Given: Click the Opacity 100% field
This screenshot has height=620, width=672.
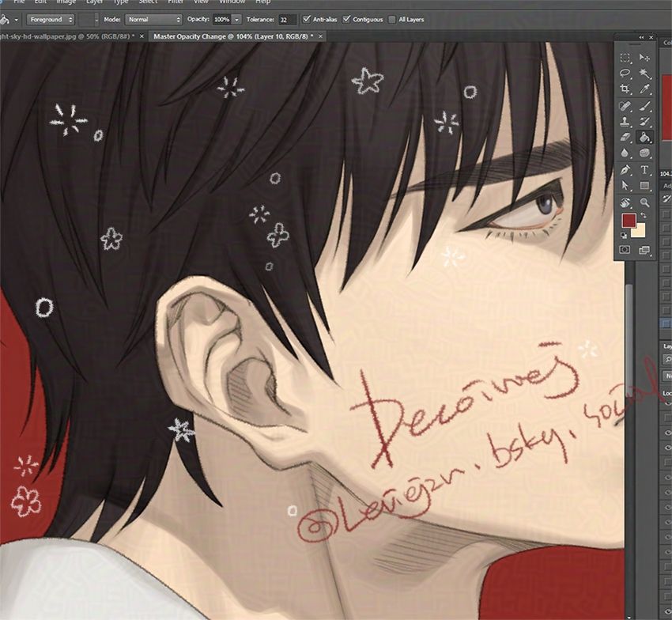Looking at the screenshot, I should coord(221,20).
